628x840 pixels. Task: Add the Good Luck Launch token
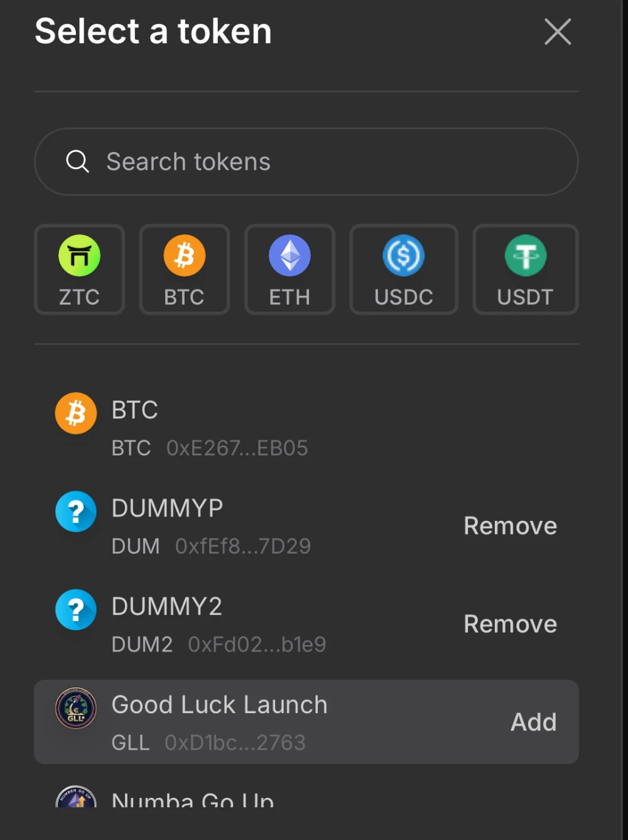[x=533, y=722]
